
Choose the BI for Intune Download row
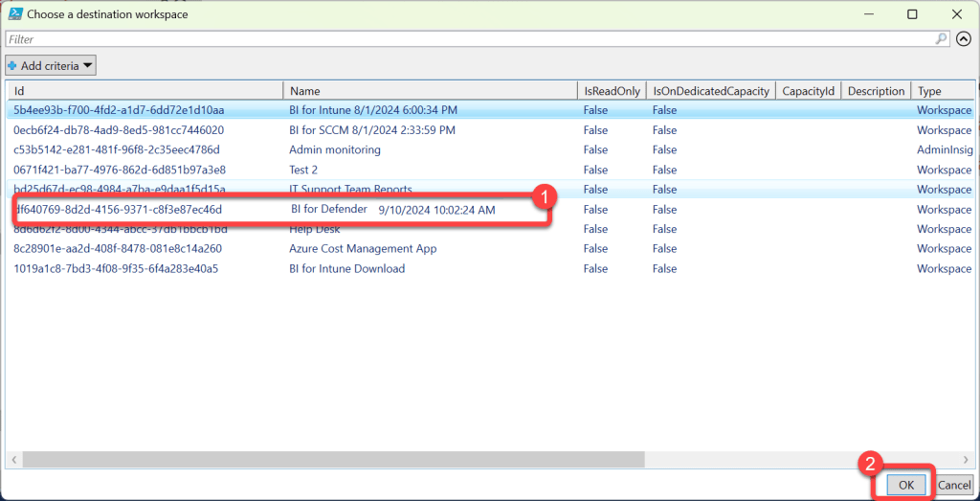click(346, 269)
